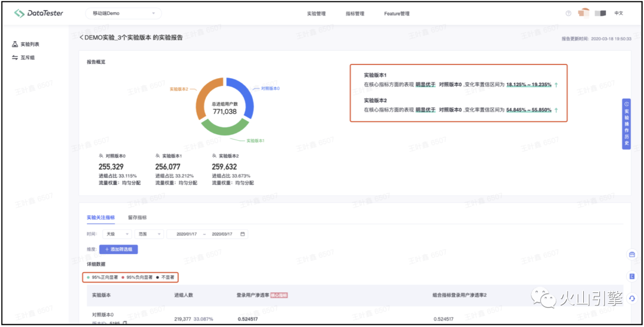Viewport: 644px width, 327px height.
Task: Click the top floating tool icon at right edge
Action: 633,255
